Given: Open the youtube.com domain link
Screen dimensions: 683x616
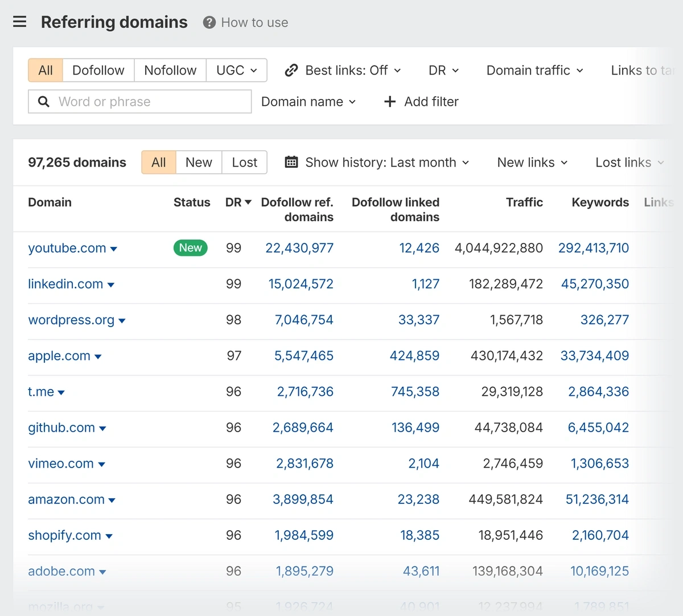Looking at the screenshot, I should click(x=67, y=248).
